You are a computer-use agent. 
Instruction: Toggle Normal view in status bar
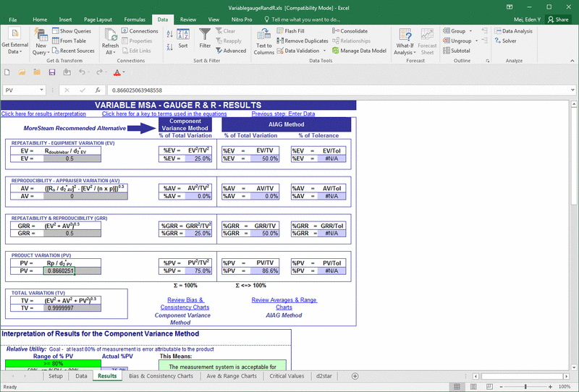tap(457, 387)
